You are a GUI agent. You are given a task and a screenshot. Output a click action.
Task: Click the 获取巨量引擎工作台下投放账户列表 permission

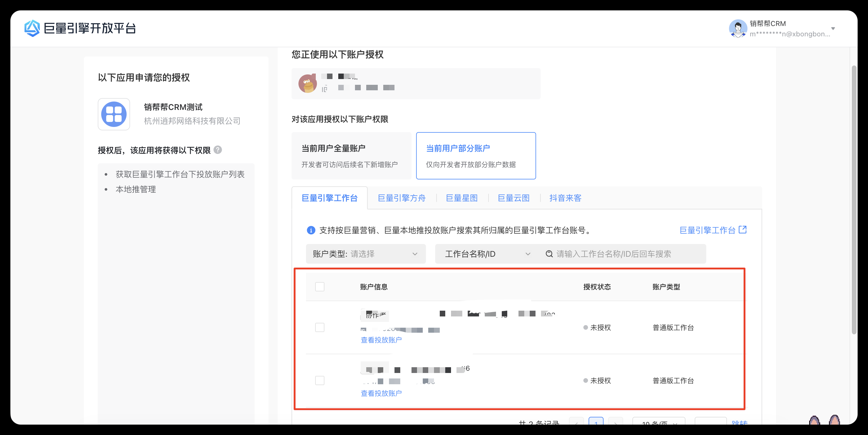coord(180,174)
